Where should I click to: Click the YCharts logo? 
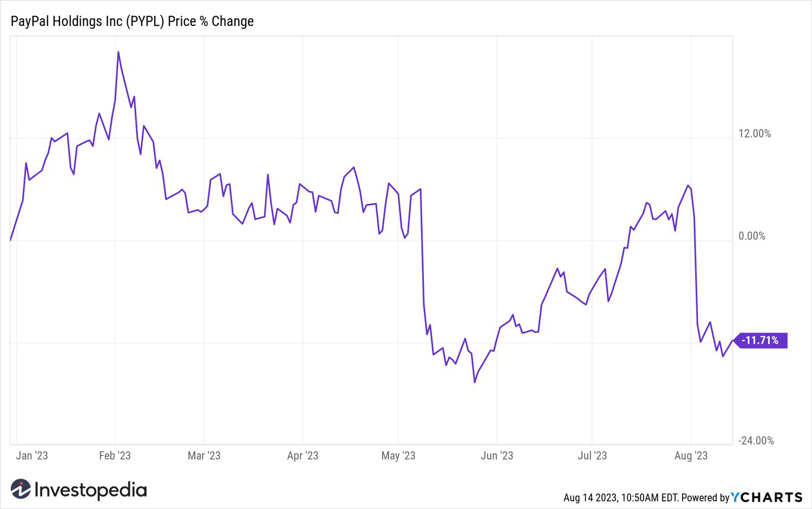pyautogui.click(x=766, y=497)
